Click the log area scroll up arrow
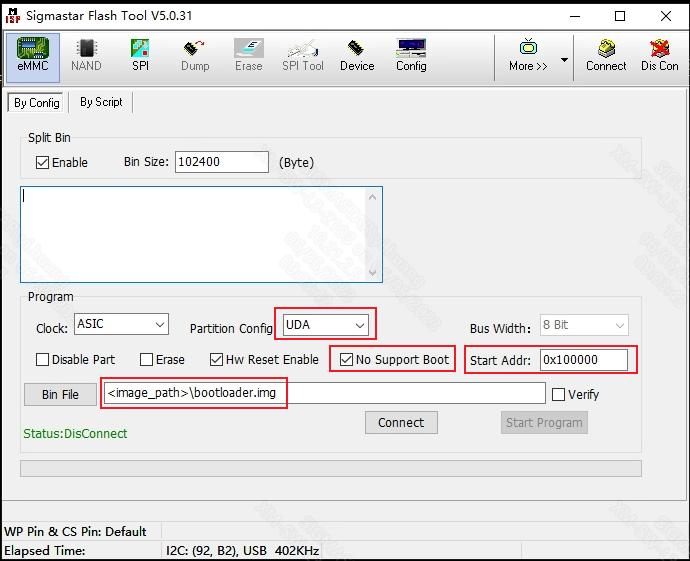 [372, 197]
